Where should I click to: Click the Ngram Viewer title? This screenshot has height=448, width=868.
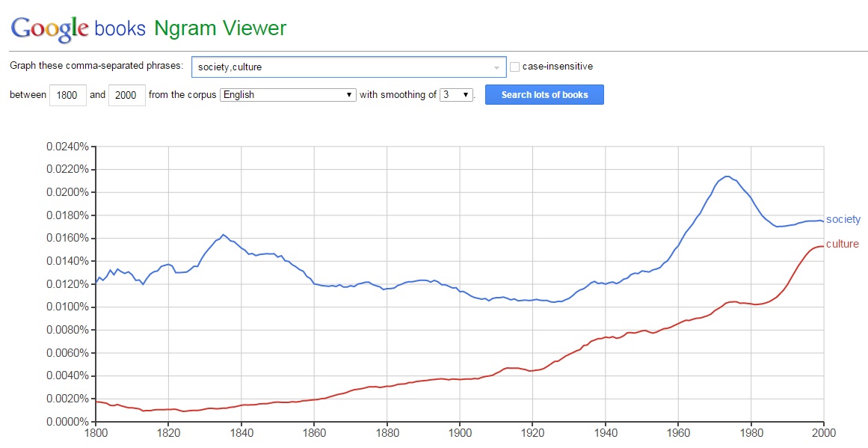click(x=220, y=28)
